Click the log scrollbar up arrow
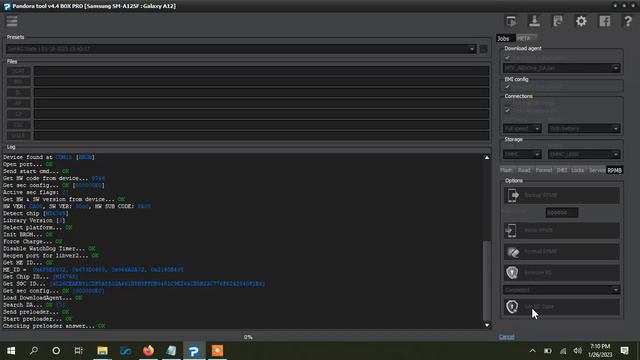 click(487, 158)
